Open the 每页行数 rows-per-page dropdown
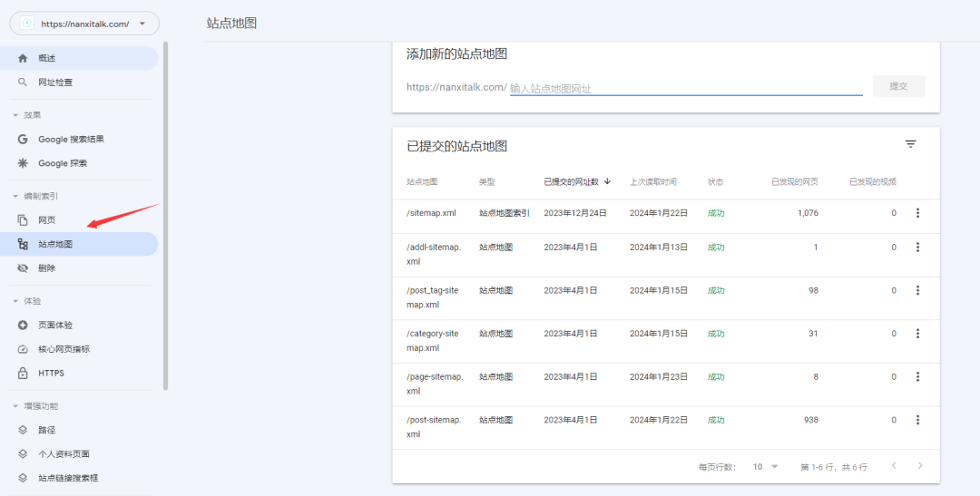The height and width of the screenshot is (496, 980). (x=766, y=467)
